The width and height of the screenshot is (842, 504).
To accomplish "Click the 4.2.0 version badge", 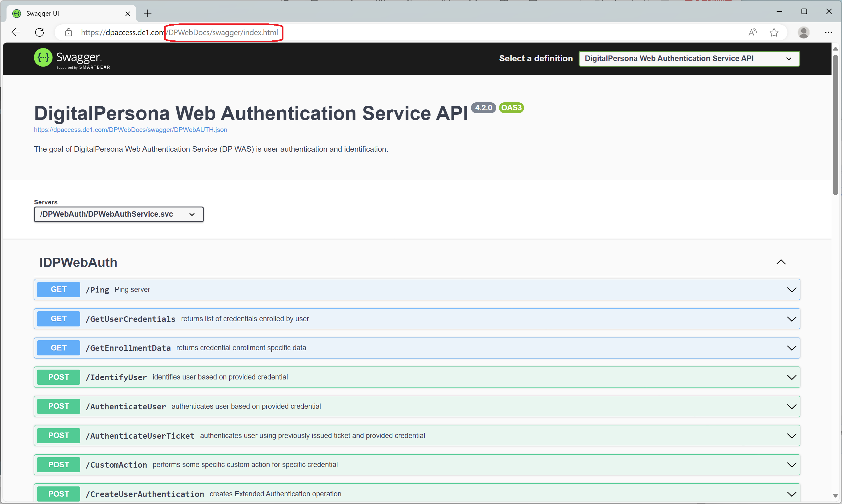I will pos(483,108).
